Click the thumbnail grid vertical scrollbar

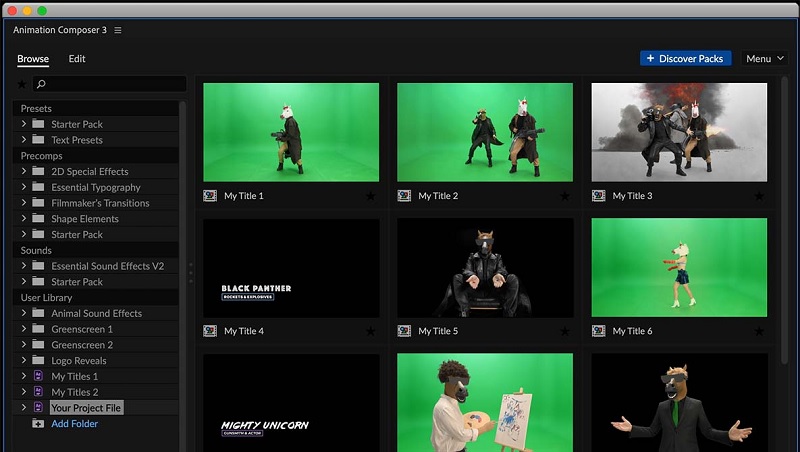pyautogui.click(x=785, y=220)
